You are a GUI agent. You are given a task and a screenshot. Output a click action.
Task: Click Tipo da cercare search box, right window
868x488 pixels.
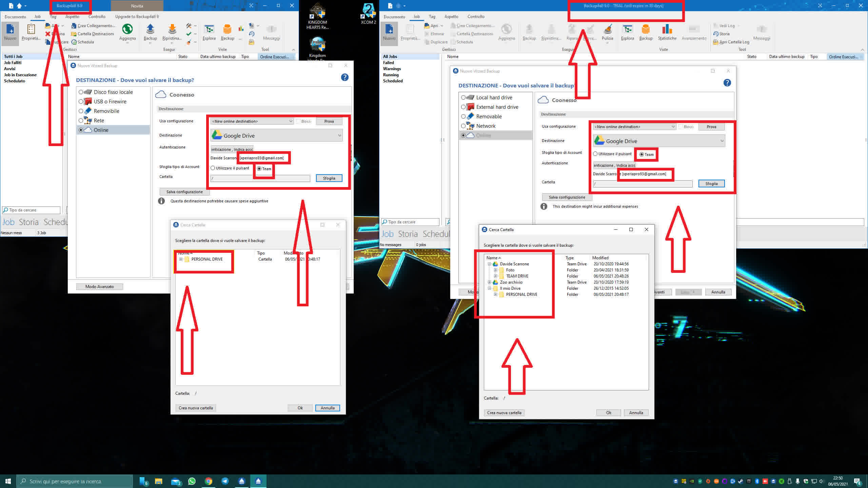coord(410,222)
